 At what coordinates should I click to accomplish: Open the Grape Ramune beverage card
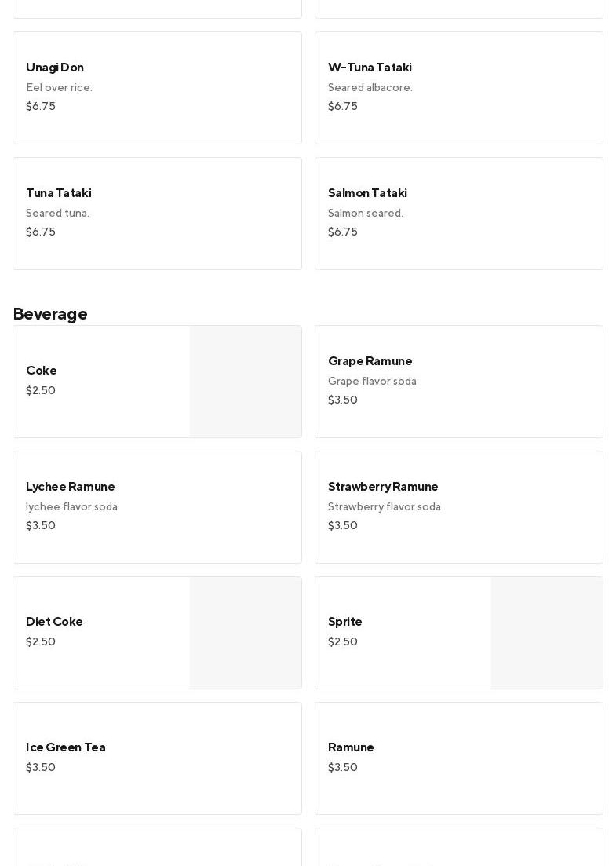458,382
